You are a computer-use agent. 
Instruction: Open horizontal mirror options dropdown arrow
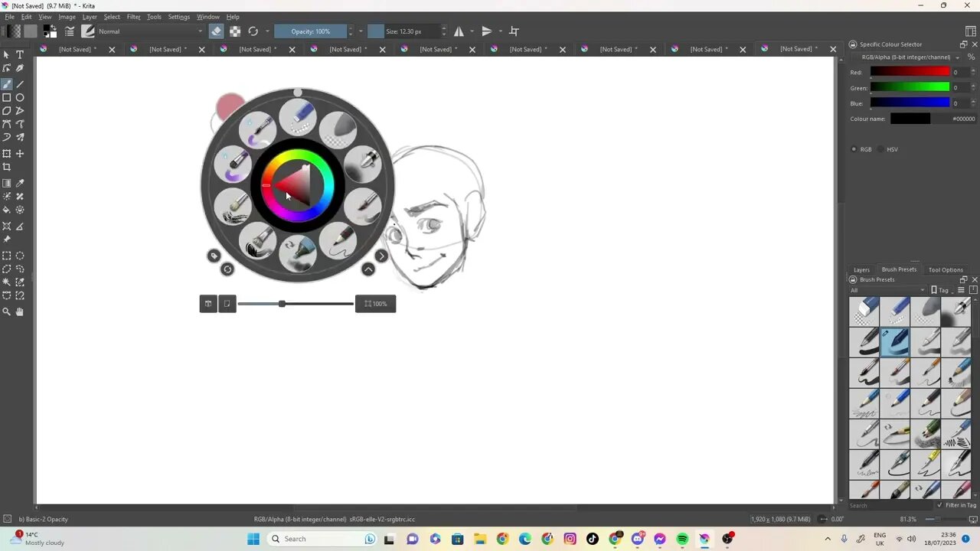[x=472, y=31]
